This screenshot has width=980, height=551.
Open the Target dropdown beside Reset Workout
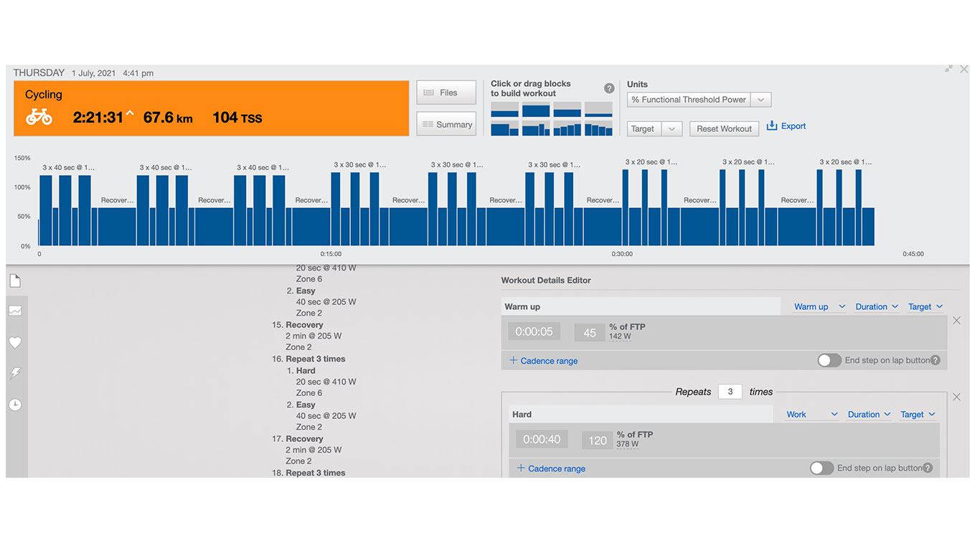click(654, 128)
